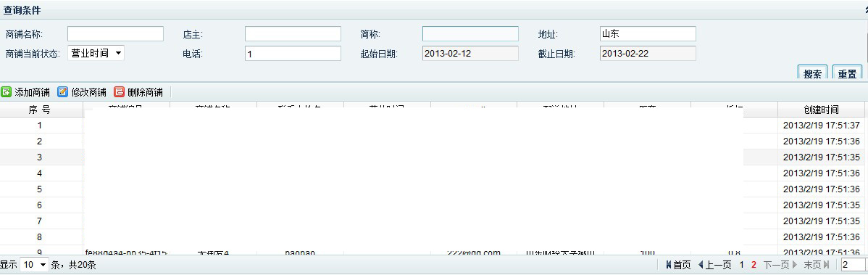
Task: Focus the 店主 input field
Action: (x=293, y=34)
